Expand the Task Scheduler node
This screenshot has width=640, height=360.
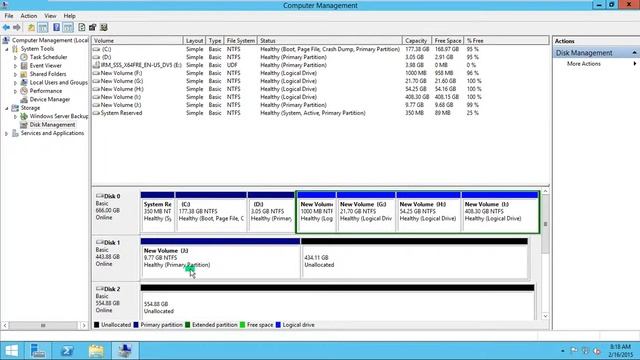(16, 58)
